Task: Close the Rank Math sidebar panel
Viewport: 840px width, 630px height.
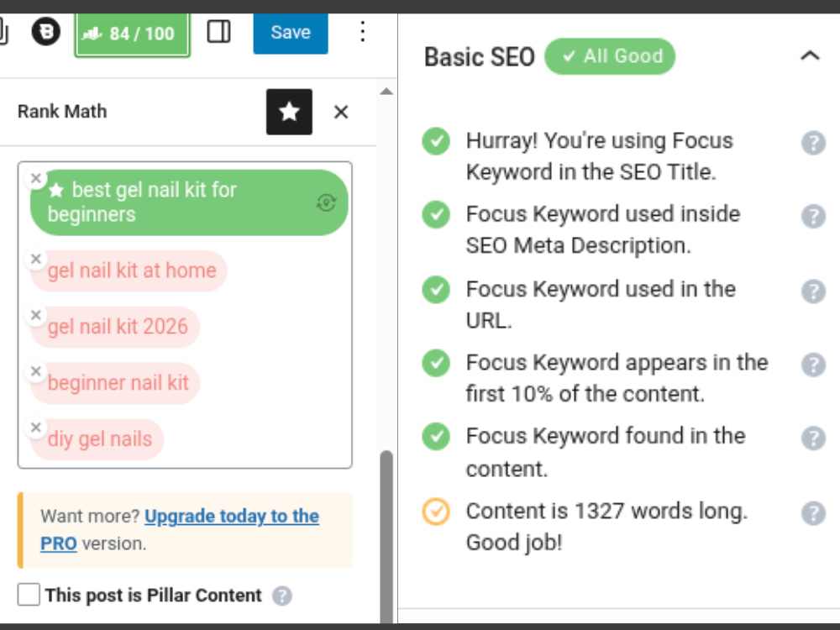Action: (341, 112)
